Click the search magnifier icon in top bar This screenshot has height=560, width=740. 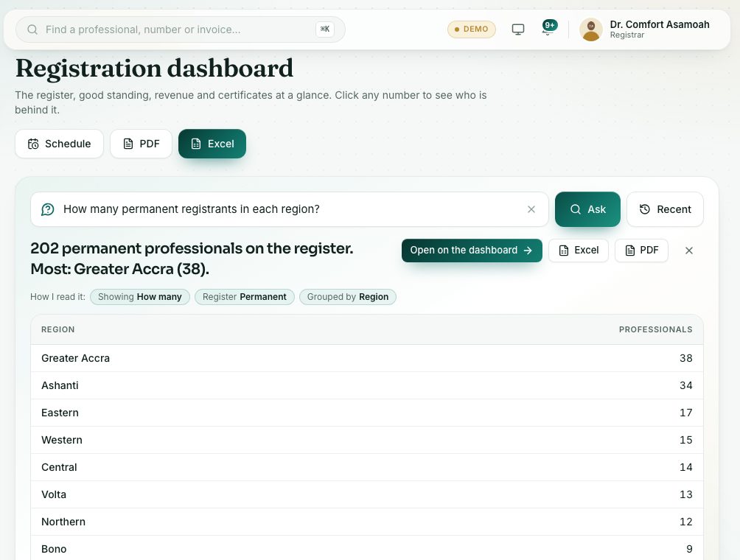tap(32, 29)
